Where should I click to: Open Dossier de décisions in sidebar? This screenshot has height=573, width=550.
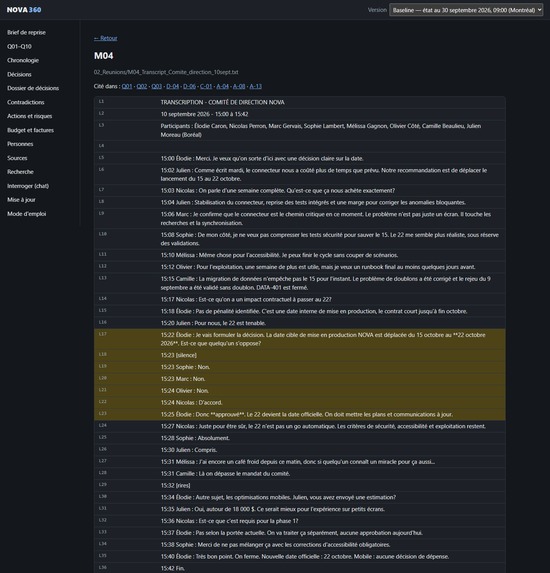pyautogui.click(x=33, y=88)
